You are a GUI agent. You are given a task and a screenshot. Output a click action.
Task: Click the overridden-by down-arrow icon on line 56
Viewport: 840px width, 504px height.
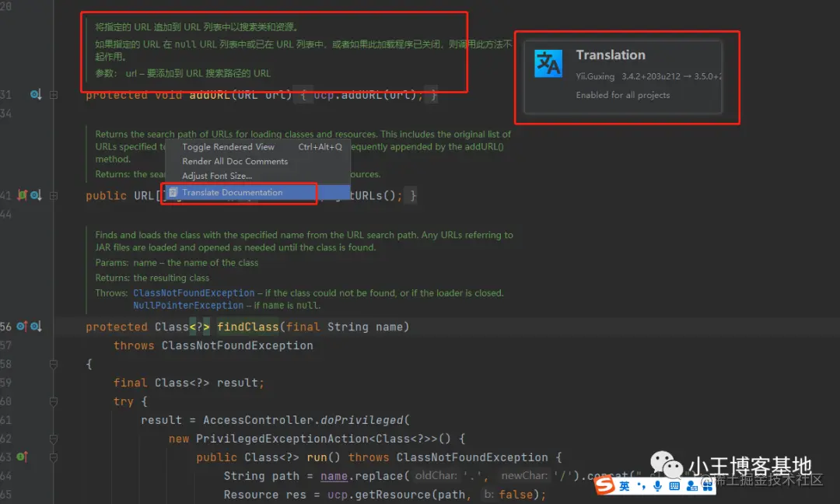click(35, 326)
